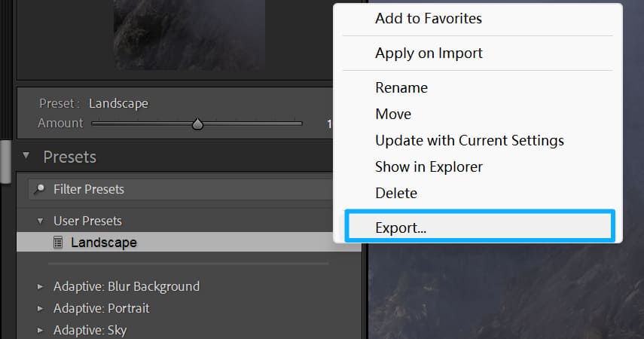Choose Move from the context menu
This screenshot has width=644, height=339.
point(393,115)
